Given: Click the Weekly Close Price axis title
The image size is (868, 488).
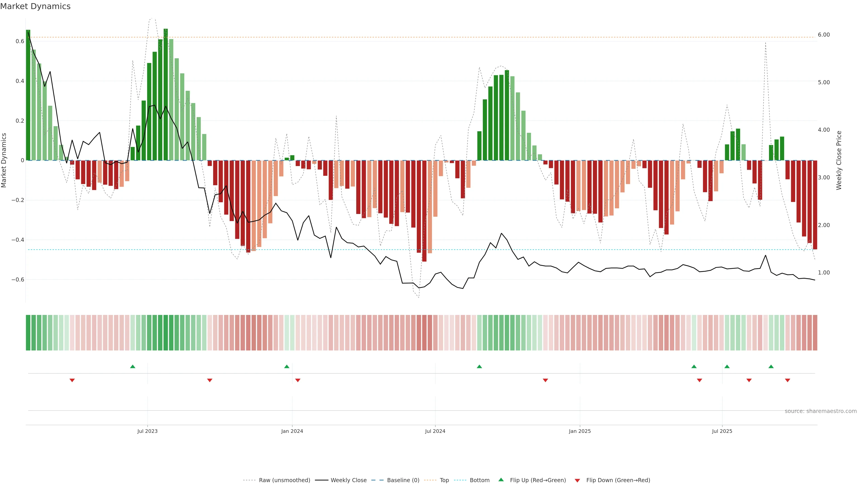Looking at the screenshot, I should tap(839, 160).
